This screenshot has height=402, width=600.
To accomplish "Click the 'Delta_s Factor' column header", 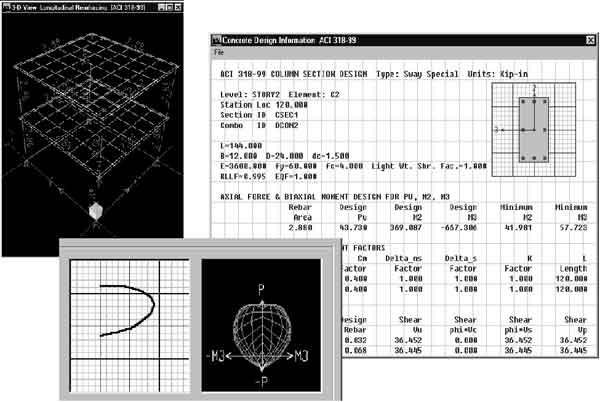I will pyautogui.click(x=461, y=264).
